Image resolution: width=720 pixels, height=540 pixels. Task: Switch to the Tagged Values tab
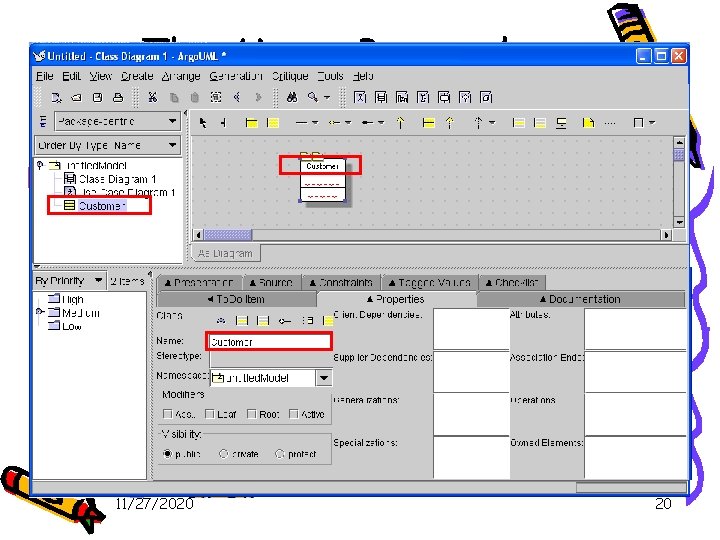point(430,282)
